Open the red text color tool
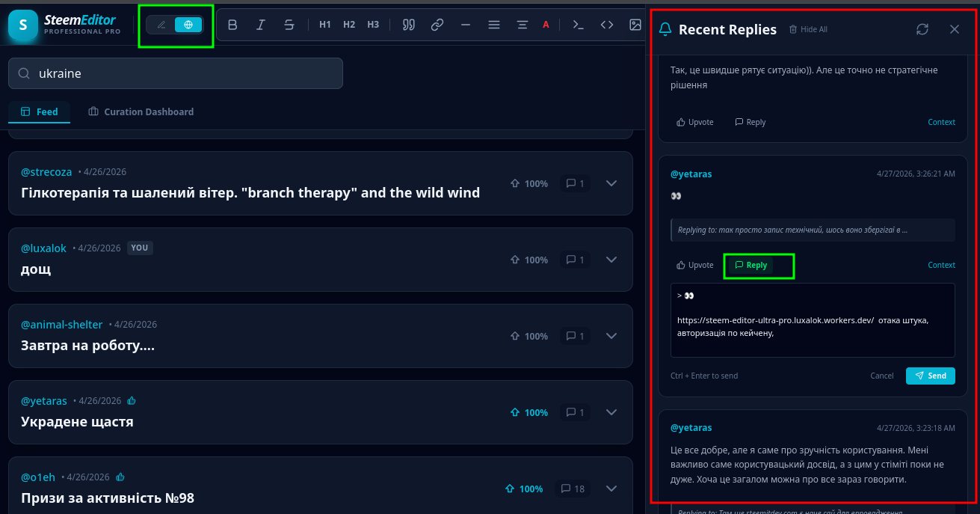 (x=546, y=25)
